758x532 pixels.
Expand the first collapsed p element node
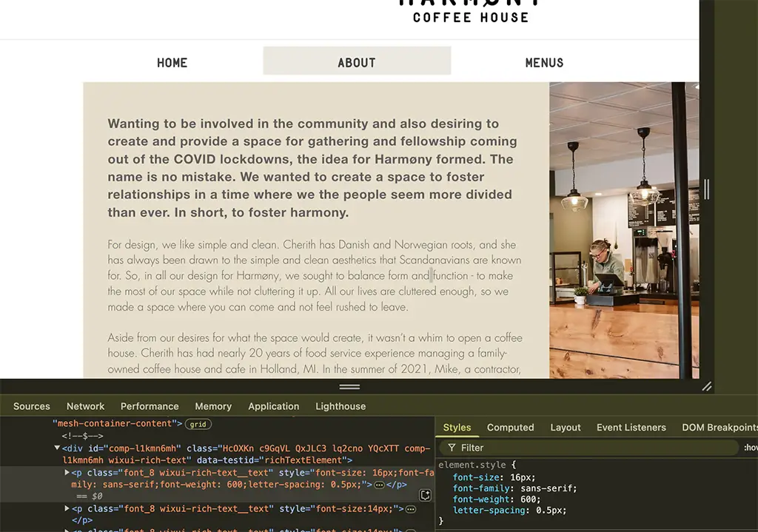67,472
